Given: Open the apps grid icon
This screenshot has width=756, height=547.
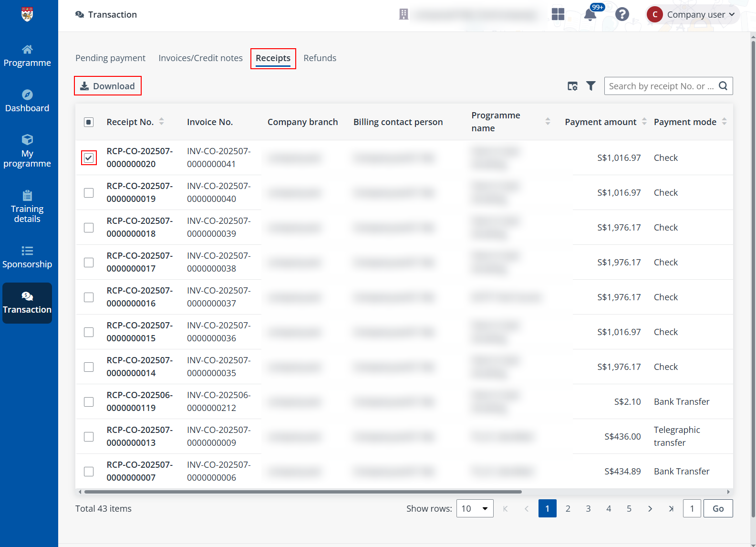Looking at the screenshot, I should pyautogui.click(x=558, y=15).
